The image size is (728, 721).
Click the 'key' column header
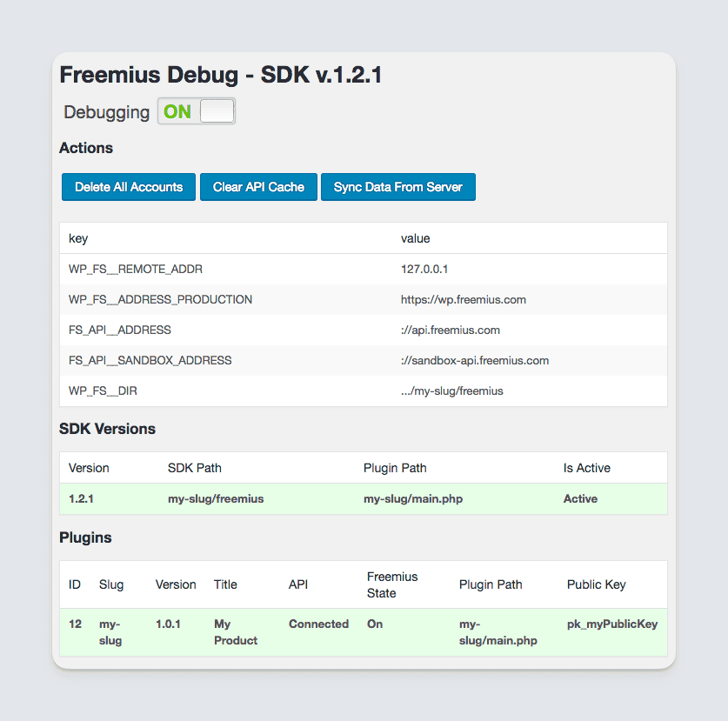coord(78,238)
